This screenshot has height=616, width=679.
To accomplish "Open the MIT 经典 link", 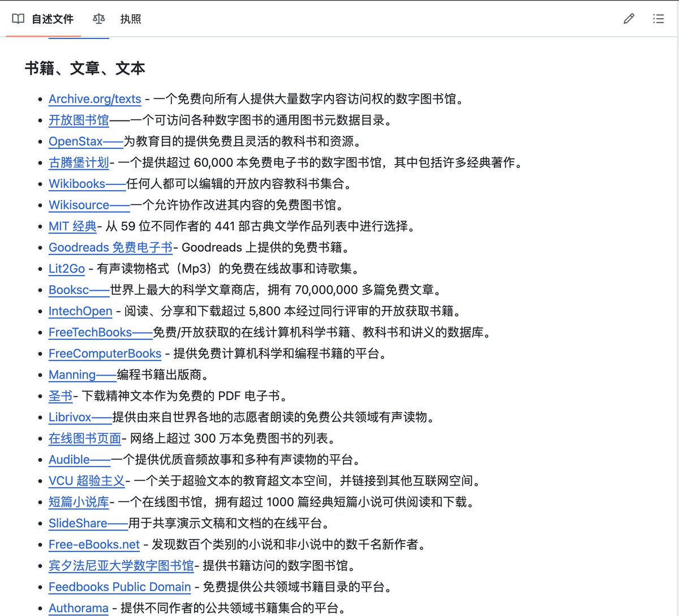I will pos(72,226).
